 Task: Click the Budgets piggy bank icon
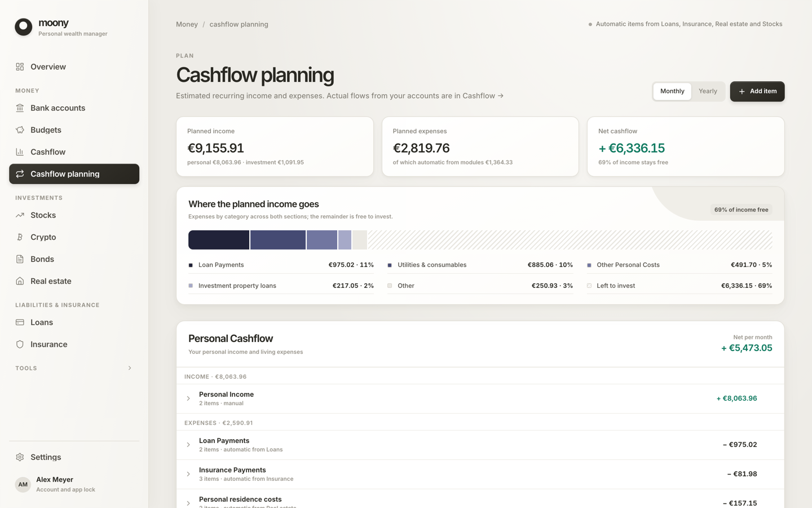pos(20,130)
